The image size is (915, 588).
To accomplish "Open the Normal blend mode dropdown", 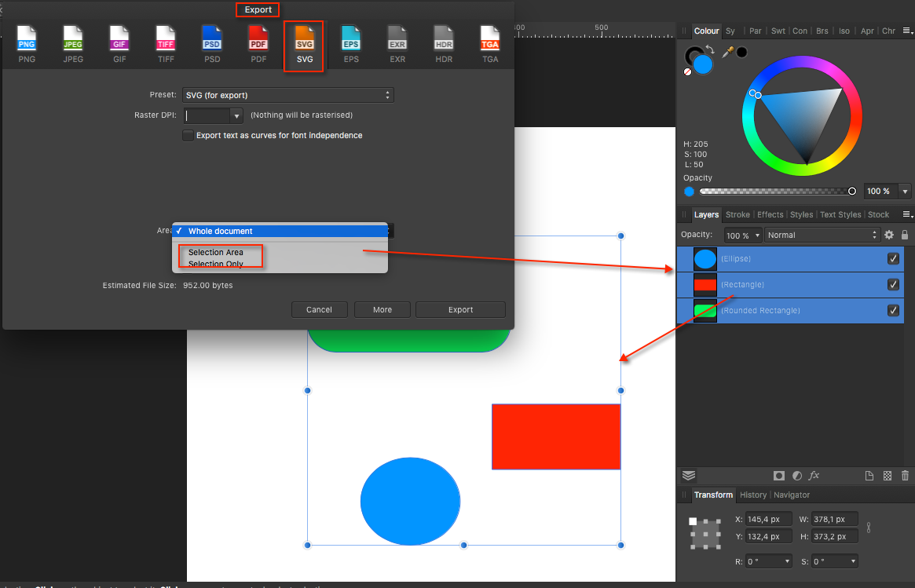I will tap(822, 235).
